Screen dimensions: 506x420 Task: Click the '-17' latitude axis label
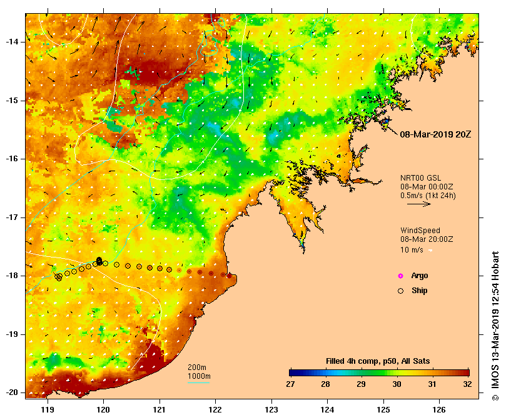pyautogui.click(x=12, y=217)
